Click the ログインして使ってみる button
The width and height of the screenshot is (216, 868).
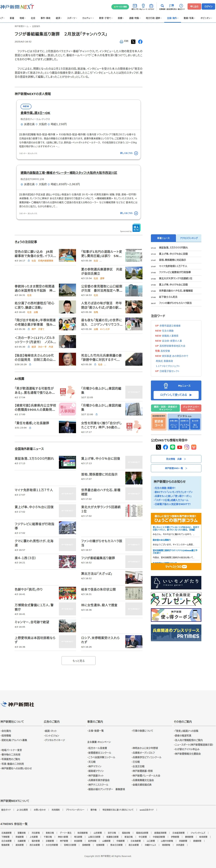[176, 395]
